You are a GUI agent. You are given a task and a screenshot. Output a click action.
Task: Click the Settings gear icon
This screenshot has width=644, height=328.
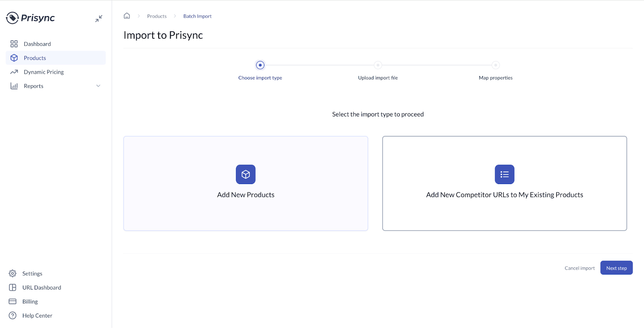[x=12, y=273]
